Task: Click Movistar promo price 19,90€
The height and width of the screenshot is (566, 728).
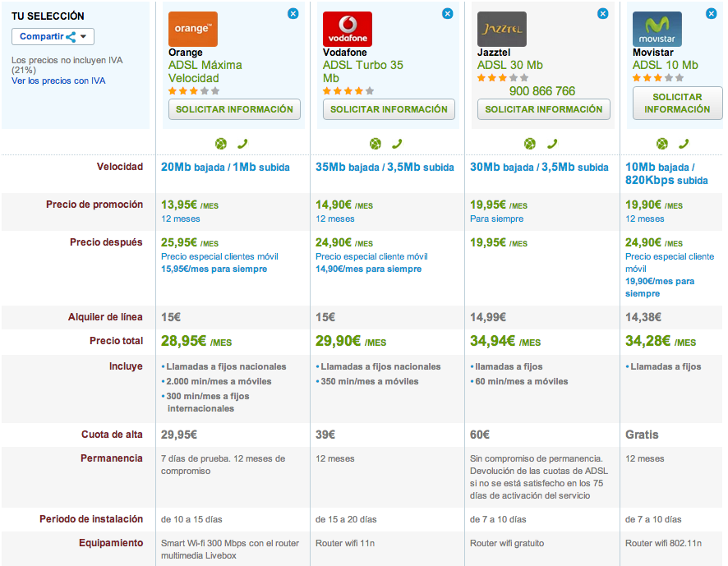Action: point(654,205)
